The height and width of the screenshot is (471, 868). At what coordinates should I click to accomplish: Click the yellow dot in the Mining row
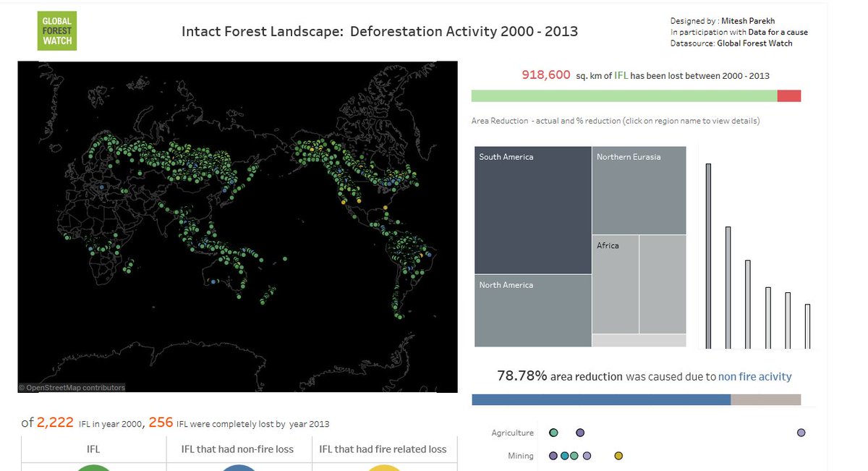618,456
